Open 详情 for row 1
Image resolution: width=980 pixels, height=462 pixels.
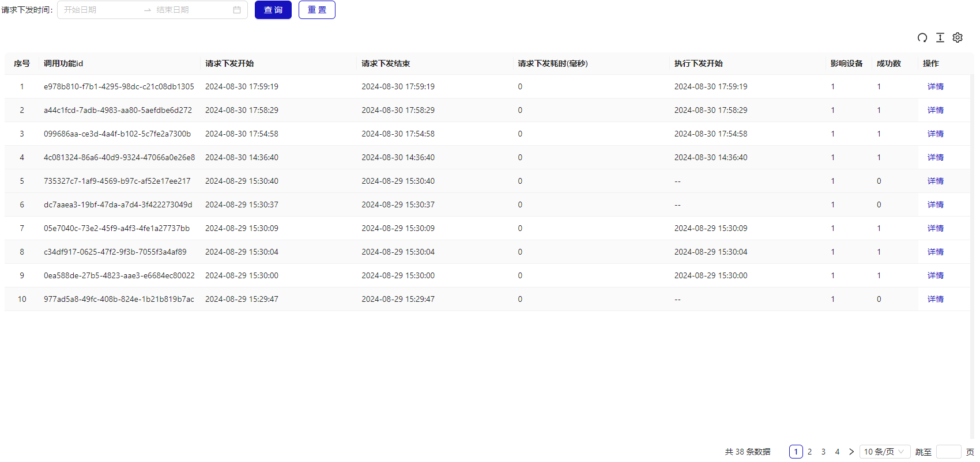[935, 86]
